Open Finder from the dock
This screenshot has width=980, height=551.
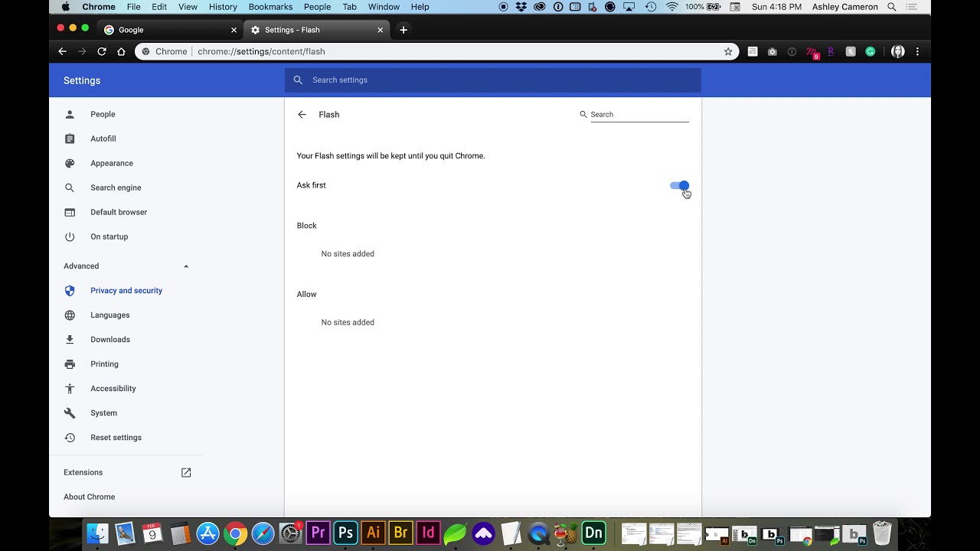pyautogui.click(x=97, y=533)
